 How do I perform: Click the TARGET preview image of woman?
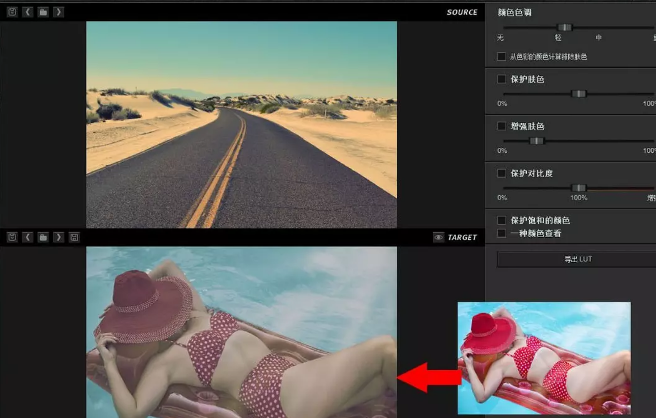241,332
